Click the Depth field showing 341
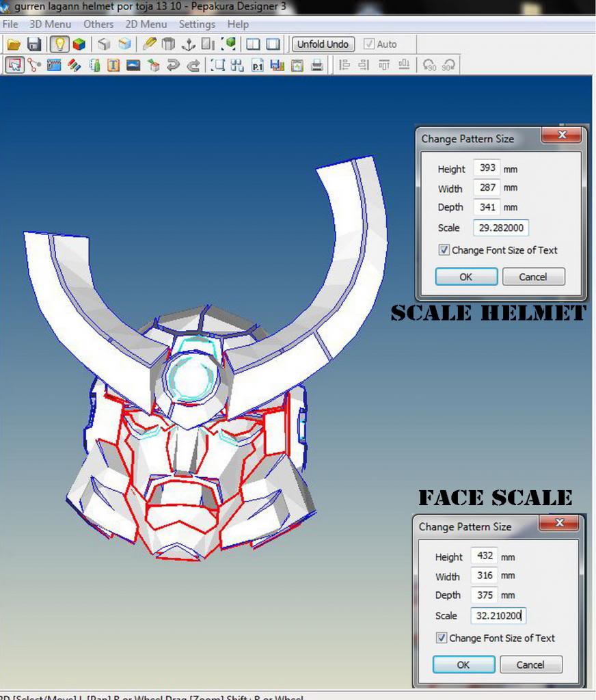The height and width of the screenshot is (700, 596). click(x=487, y=207)
